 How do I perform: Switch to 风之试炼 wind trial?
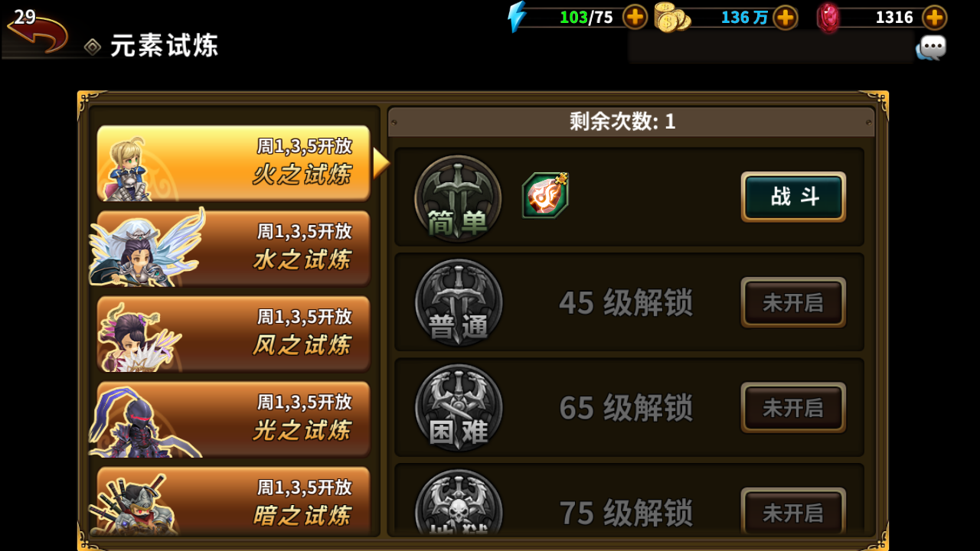[234, 334]
